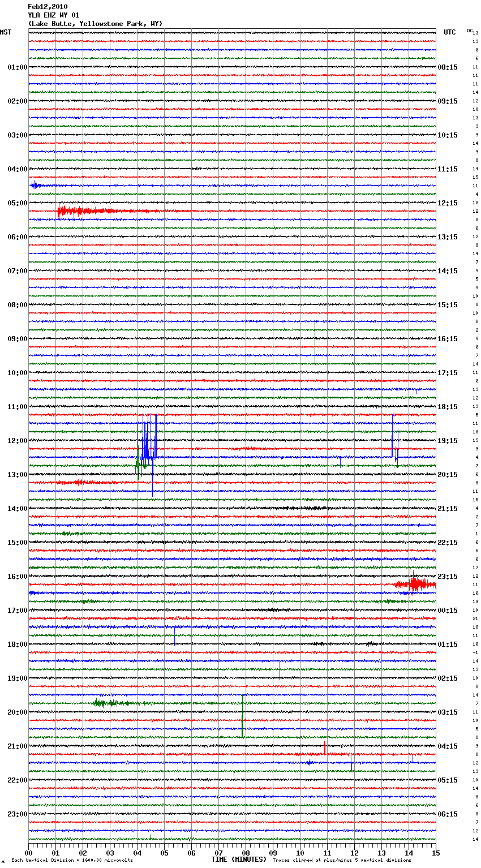The image size is (481, 868).
Task: Click the 09:15 UTC time label
Action: [448, 101]
